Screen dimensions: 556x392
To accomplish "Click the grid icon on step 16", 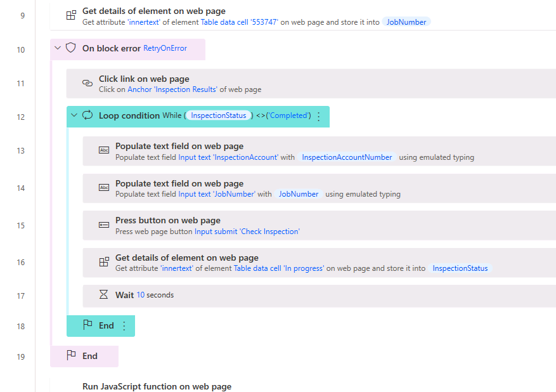I will point(104,262).
